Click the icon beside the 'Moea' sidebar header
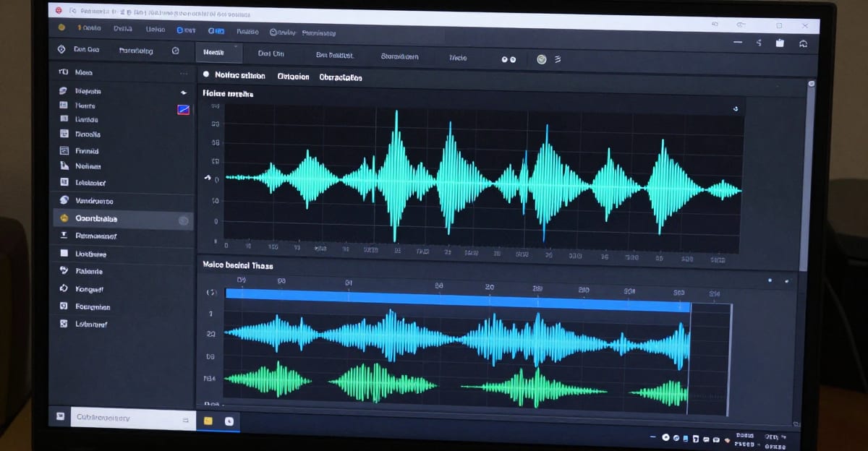 (62, 72)
